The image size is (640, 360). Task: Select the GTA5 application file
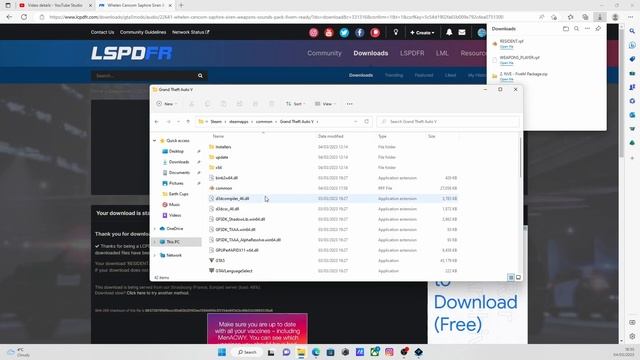220,260
